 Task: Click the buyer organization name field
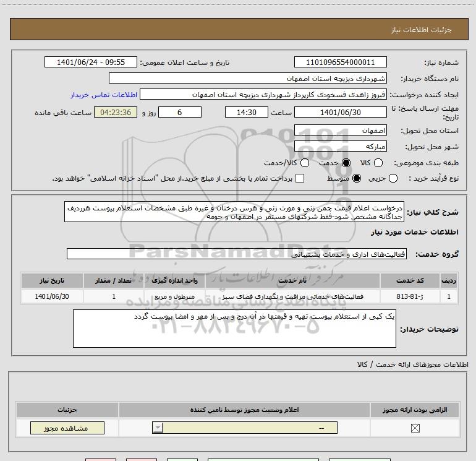248,78
